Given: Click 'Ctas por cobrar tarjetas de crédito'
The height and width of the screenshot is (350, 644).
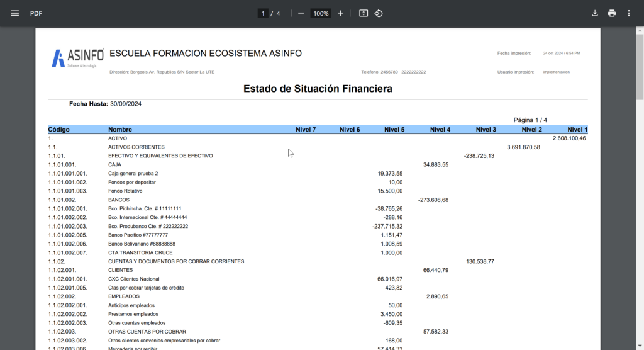Looking at the screenshot, I should (146, 288).
